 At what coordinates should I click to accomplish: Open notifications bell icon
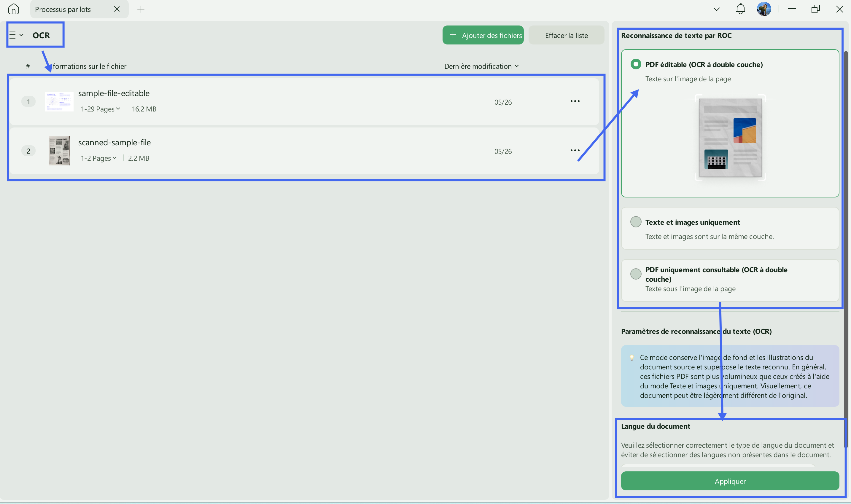pos(741,9)
